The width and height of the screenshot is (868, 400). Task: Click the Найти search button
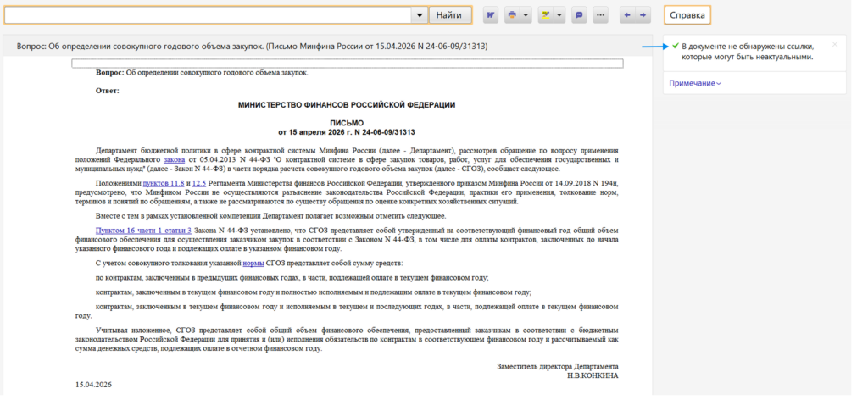tap(449, 15)
